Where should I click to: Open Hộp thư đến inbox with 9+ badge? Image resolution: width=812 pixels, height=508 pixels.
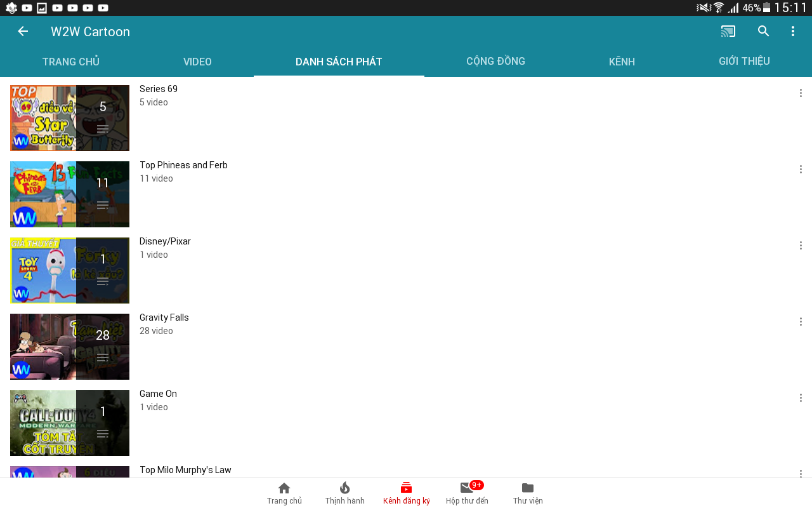pyautogui.click(x=468, y=493)
